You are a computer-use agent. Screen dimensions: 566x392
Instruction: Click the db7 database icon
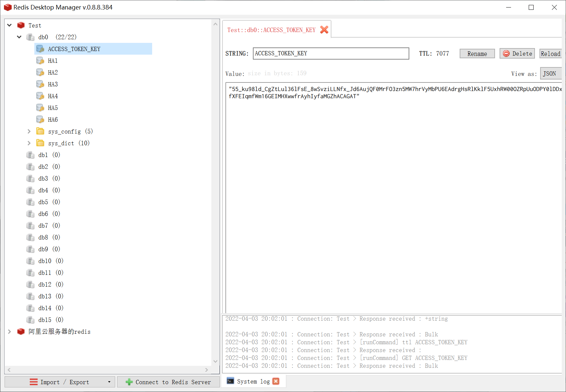[30, 225]
